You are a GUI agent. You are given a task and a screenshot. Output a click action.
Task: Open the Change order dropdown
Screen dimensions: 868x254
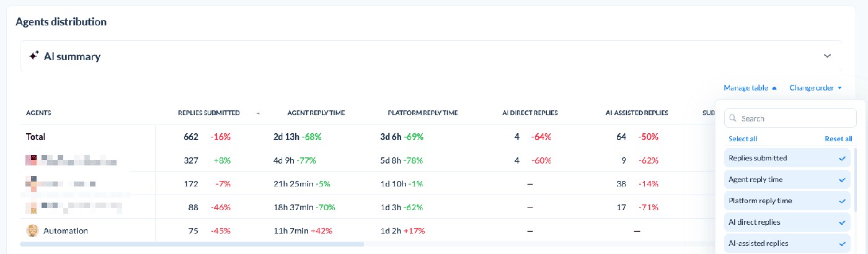pyautogui.click(x=815, y=88)
